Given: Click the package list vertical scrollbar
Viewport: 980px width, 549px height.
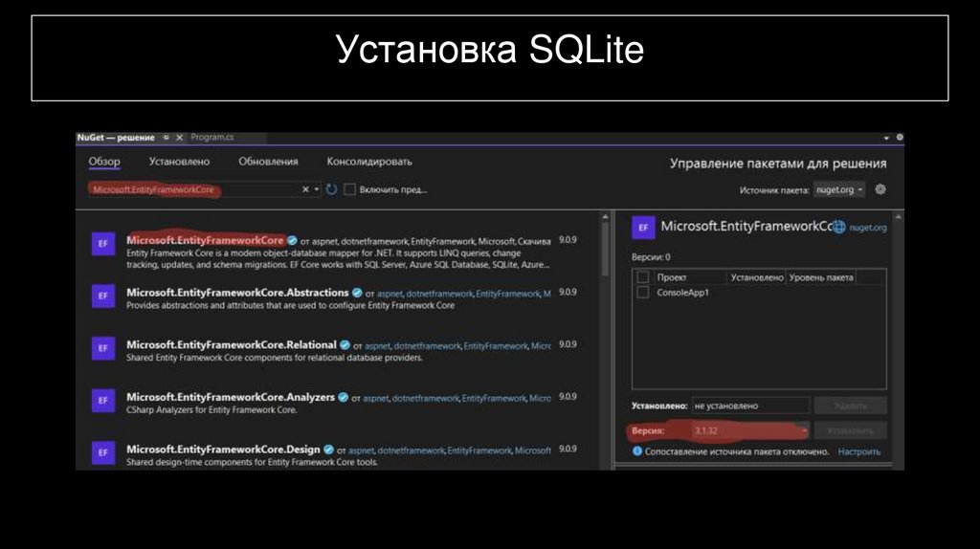Looking at the screenshot, I should pos(605,250).
